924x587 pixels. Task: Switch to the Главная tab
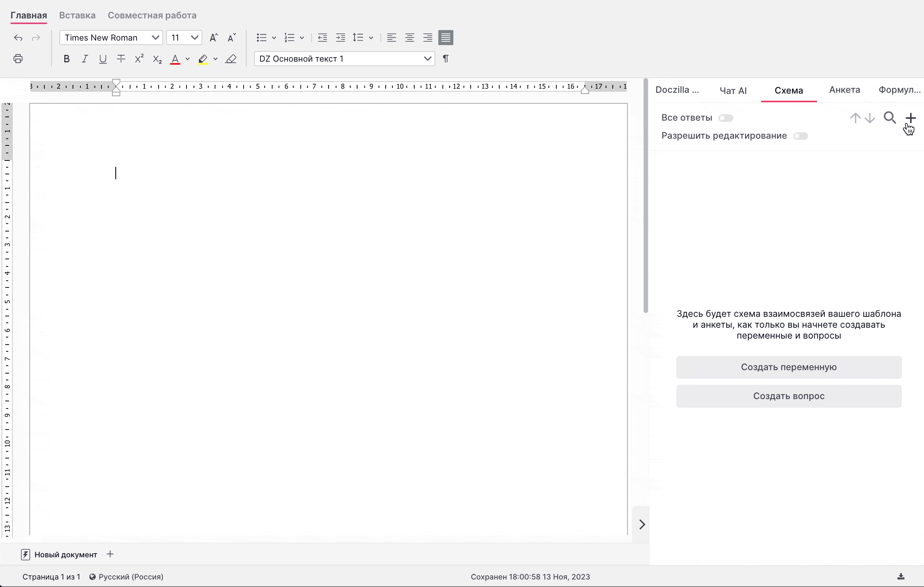pos(29,15)
